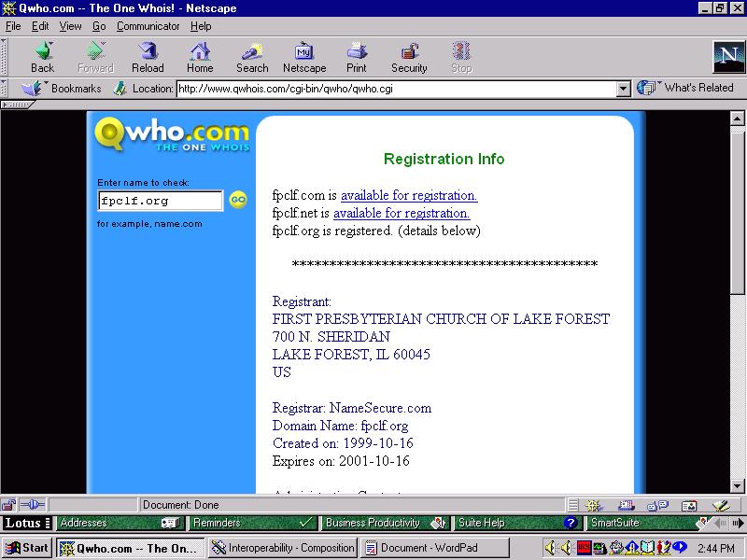The image size is (747, 560).
Task: Open the View menu
Action: coord(70,26)
